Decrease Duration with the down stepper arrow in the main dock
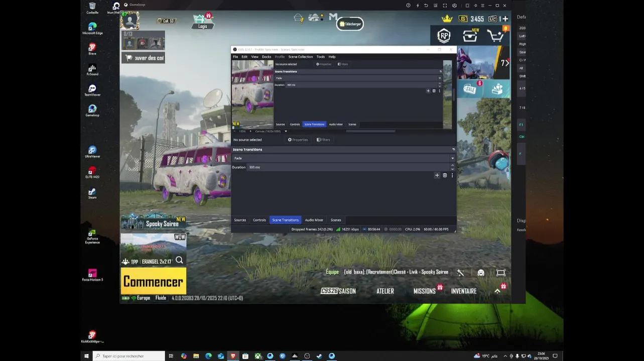The width and height of the screenshot is (644, 361). tap(452, 169)
